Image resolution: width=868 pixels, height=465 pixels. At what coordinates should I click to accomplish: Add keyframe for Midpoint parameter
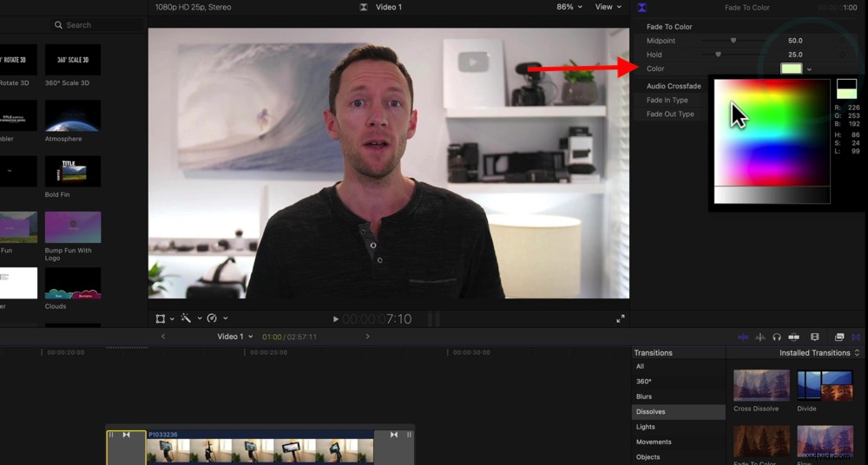click(x=842, y=41)
